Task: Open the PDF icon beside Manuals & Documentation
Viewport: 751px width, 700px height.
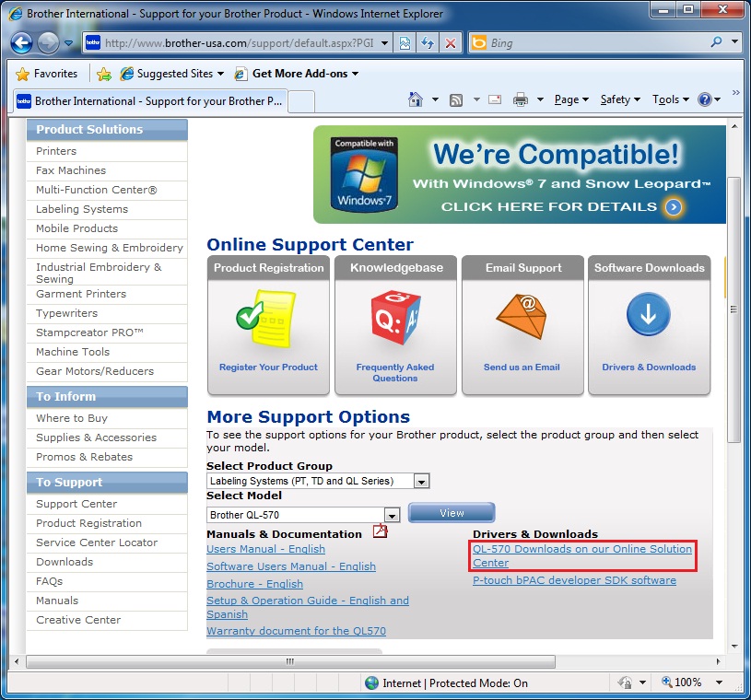Action: 380,531
